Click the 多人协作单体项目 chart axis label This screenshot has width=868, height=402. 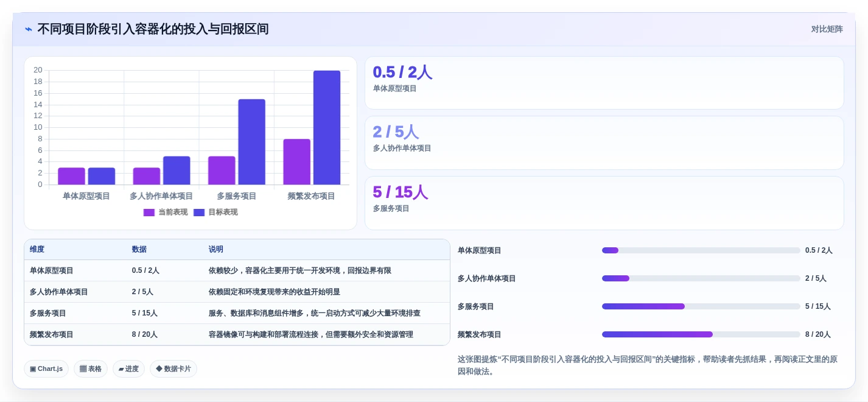coord(161,196)
